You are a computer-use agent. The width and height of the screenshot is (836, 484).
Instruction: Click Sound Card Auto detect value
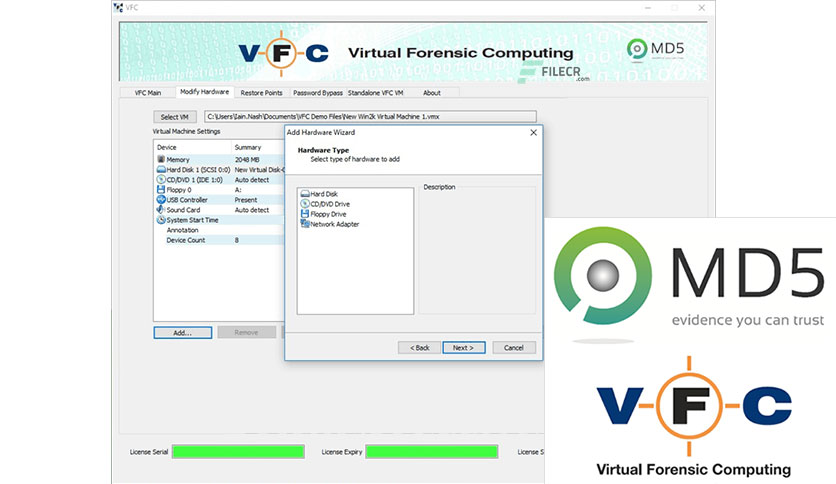click(252, 210)
